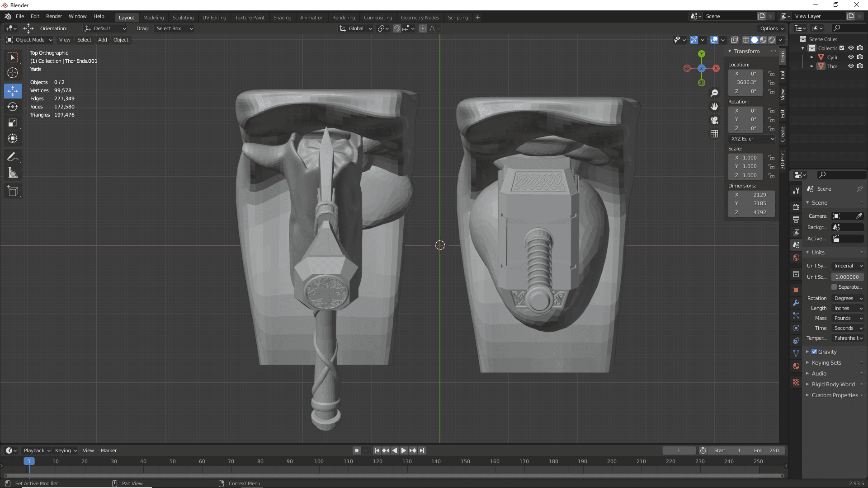This screenshot has width=868, height=488.
Task: Open the Temperature Fahrenheit dropdown
Action: (848, 338)
